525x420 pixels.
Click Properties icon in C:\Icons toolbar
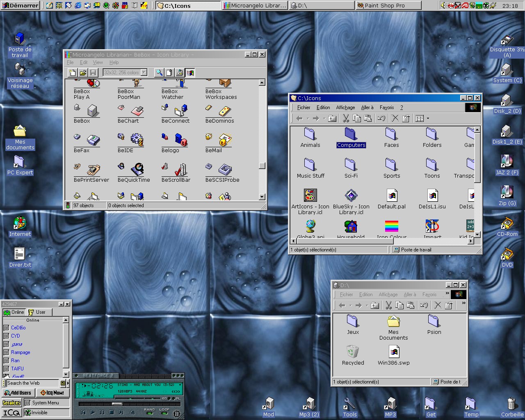point(406,119)
